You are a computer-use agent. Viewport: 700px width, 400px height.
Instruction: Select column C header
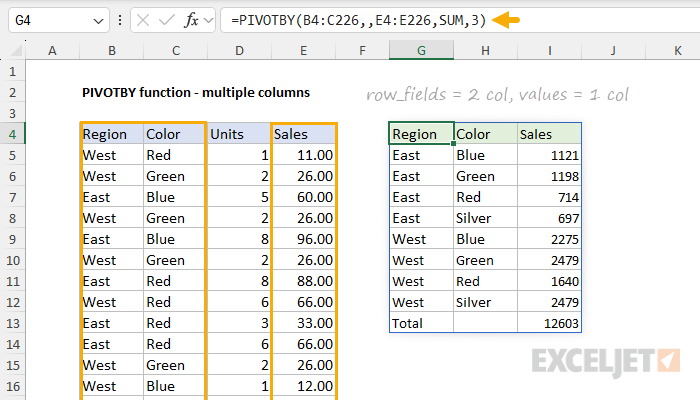tap(175, 50)
